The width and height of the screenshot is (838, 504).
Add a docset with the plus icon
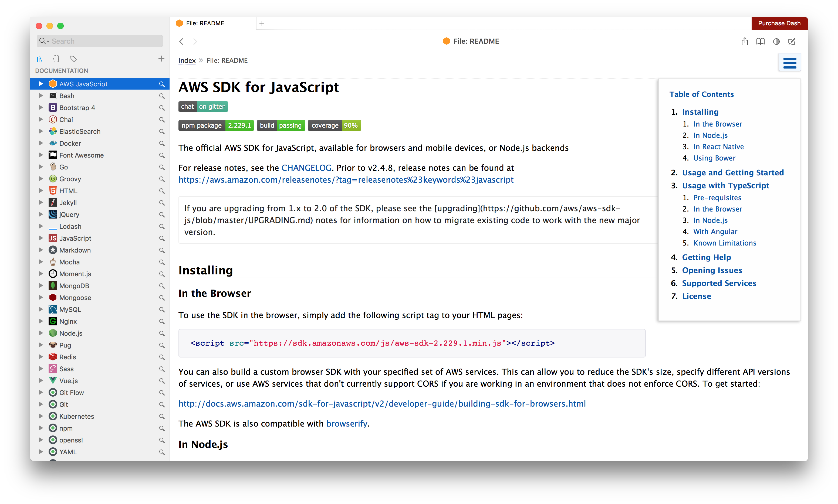coord(161,59)
